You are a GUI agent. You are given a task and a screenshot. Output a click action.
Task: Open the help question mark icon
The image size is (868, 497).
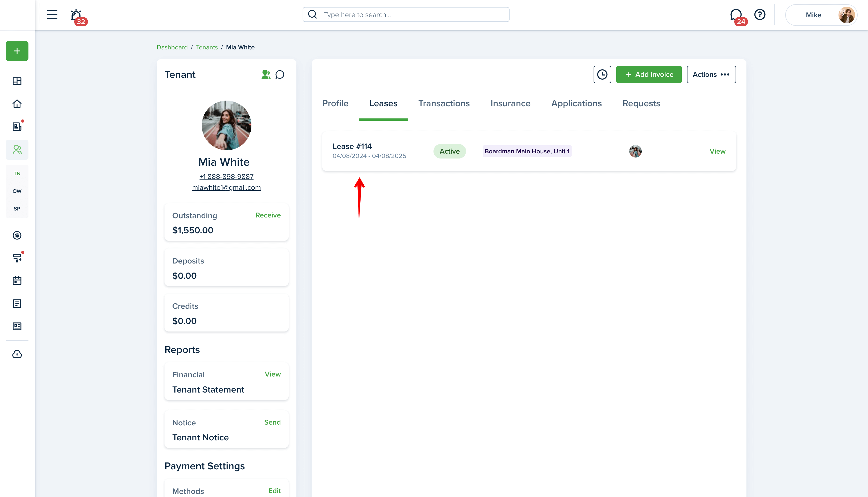760,15
